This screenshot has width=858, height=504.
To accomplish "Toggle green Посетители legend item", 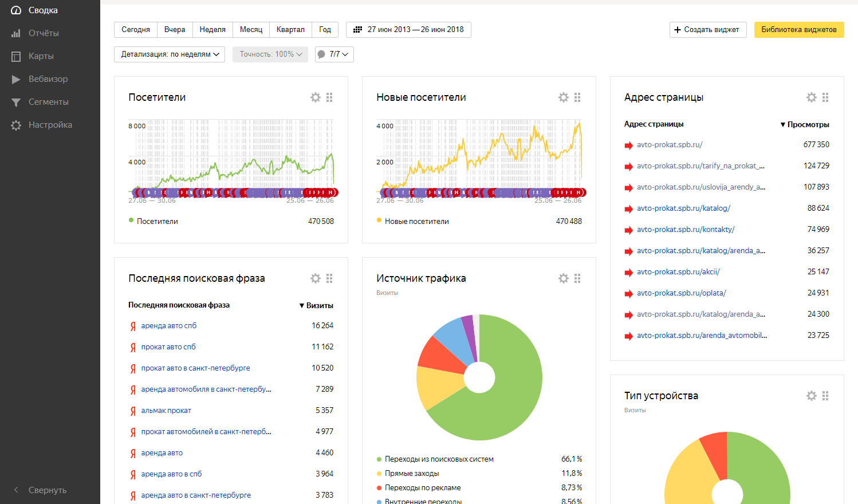I will click(153, 221).
